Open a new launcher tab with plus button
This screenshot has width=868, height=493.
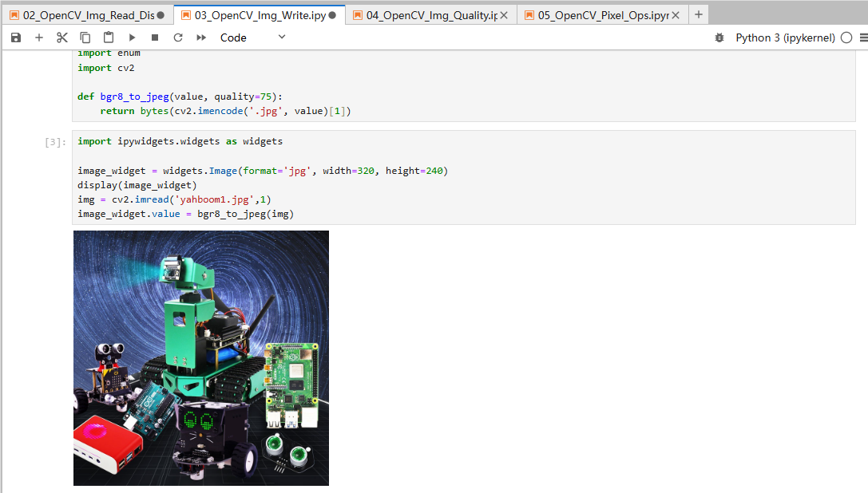tap(699, 15)
